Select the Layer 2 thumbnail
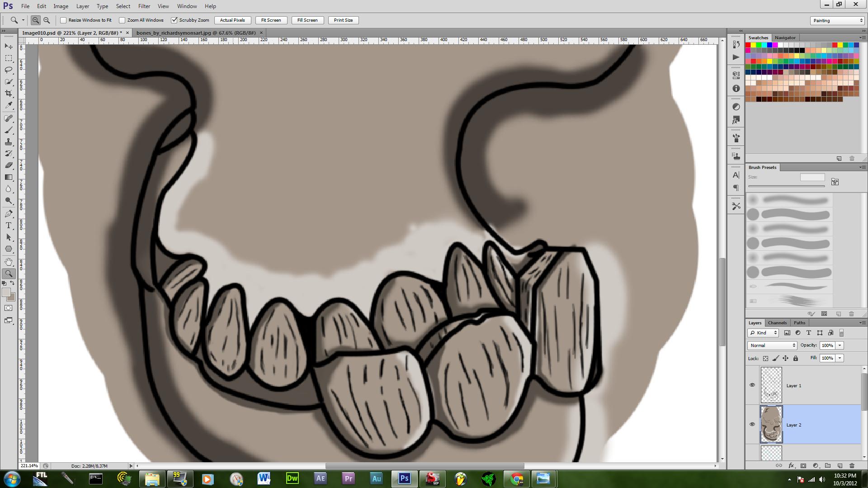 pyautogui.click(x=771, y=424)
